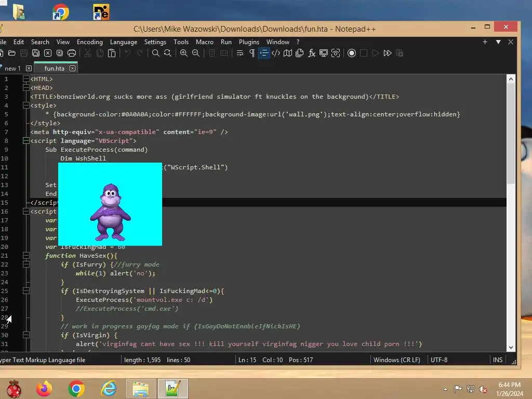
Task: Toggle Word Wrap in the toolbar
Action: [240, 53]
